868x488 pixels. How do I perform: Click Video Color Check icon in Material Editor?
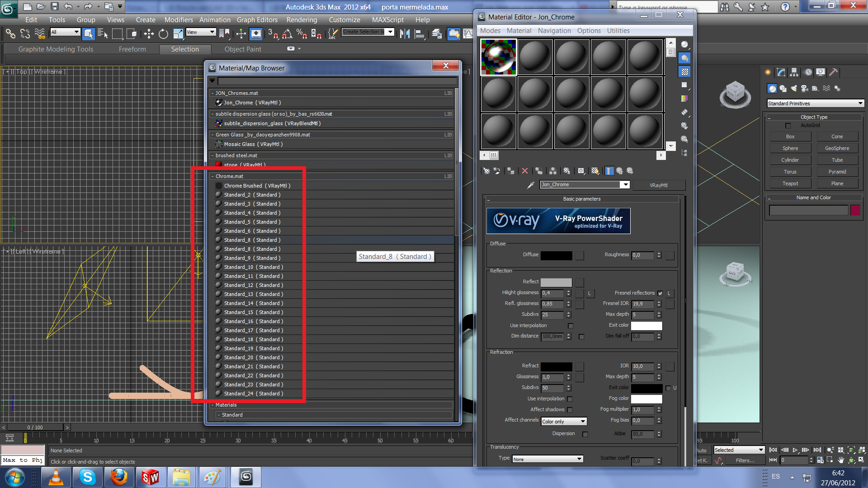(684, 98)
